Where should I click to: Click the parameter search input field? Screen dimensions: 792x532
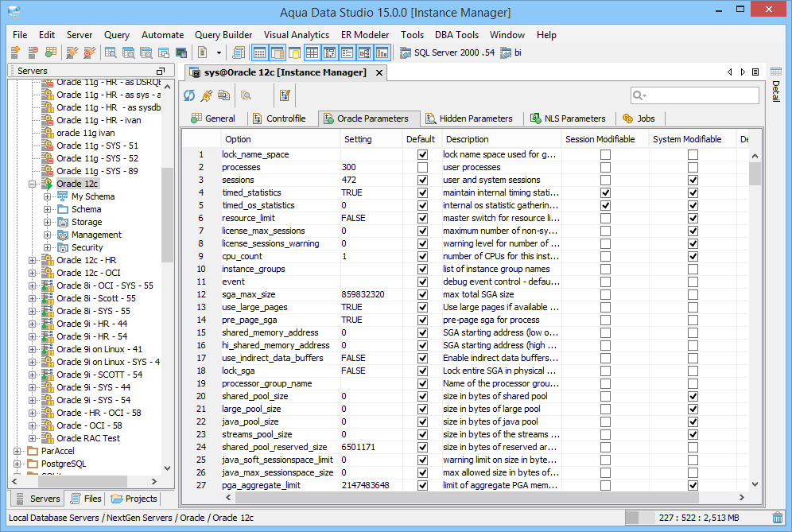695,95
